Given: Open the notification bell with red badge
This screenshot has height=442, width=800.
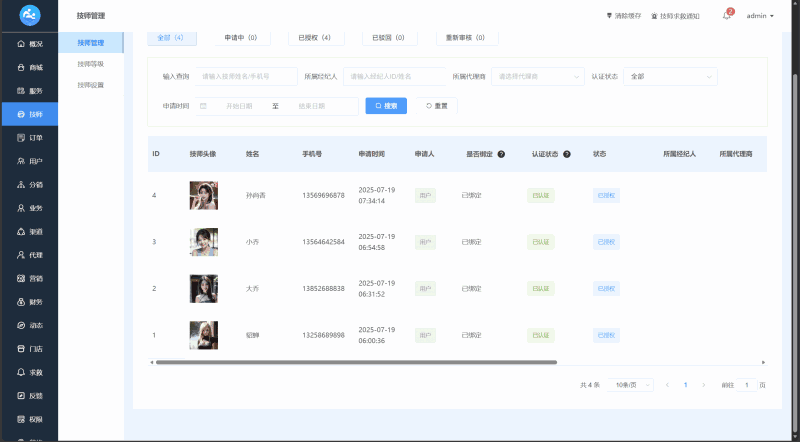Looking at the screenshot, I should point(727,16).
